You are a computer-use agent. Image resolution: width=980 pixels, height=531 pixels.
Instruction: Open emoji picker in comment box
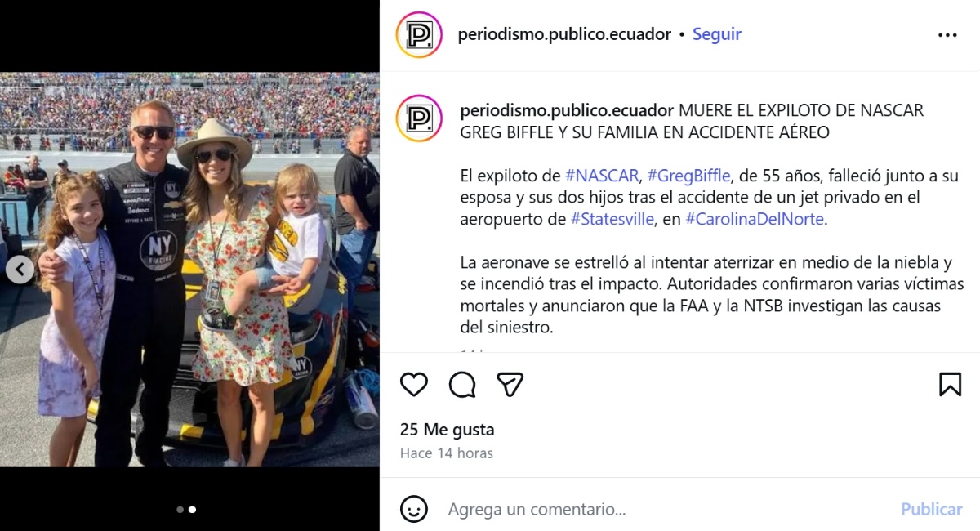pos(414,509)
